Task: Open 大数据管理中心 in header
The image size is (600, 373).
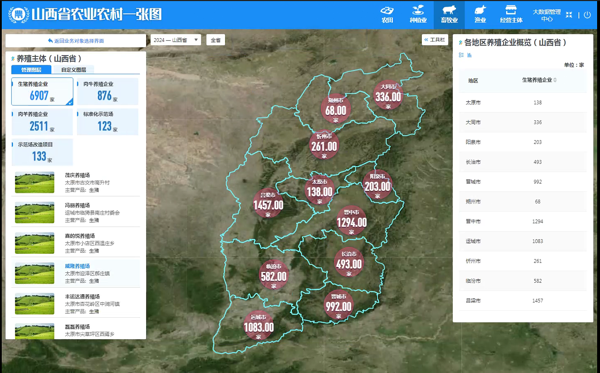Action: click(x=546, y=15)
